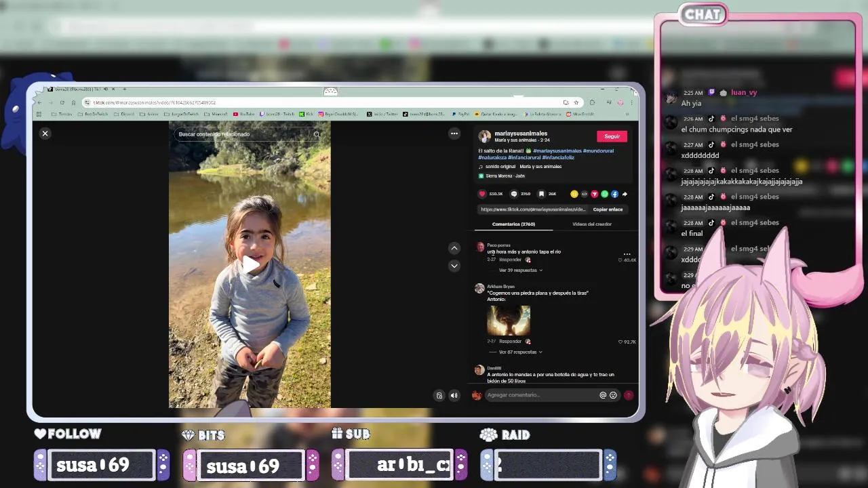Viewport: 868px width, 488px height.
Task: Open emoji picker in comment box
Action: point(613,395)
